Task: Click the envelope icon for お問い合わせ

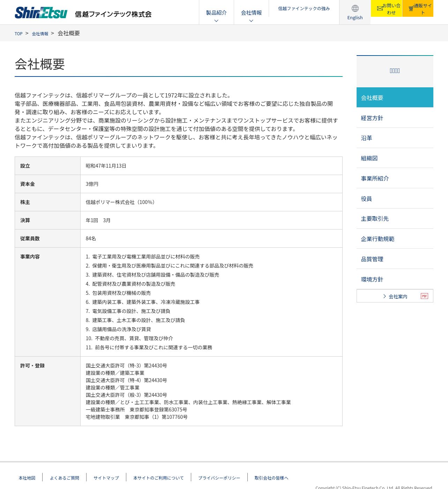Action: [x=380, y=8]
